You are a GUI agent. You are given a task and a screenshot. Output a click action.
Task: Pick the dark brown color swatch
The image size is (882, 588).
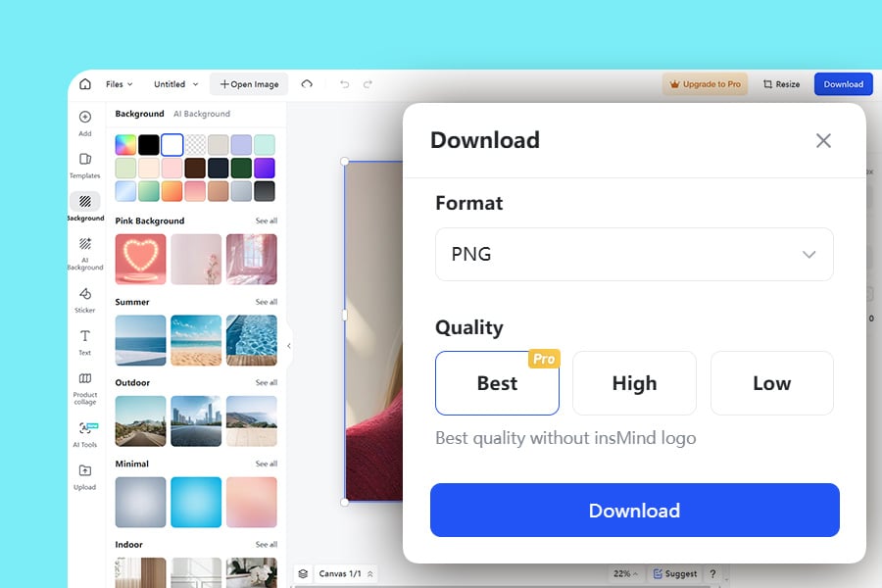tap(195, 168)
